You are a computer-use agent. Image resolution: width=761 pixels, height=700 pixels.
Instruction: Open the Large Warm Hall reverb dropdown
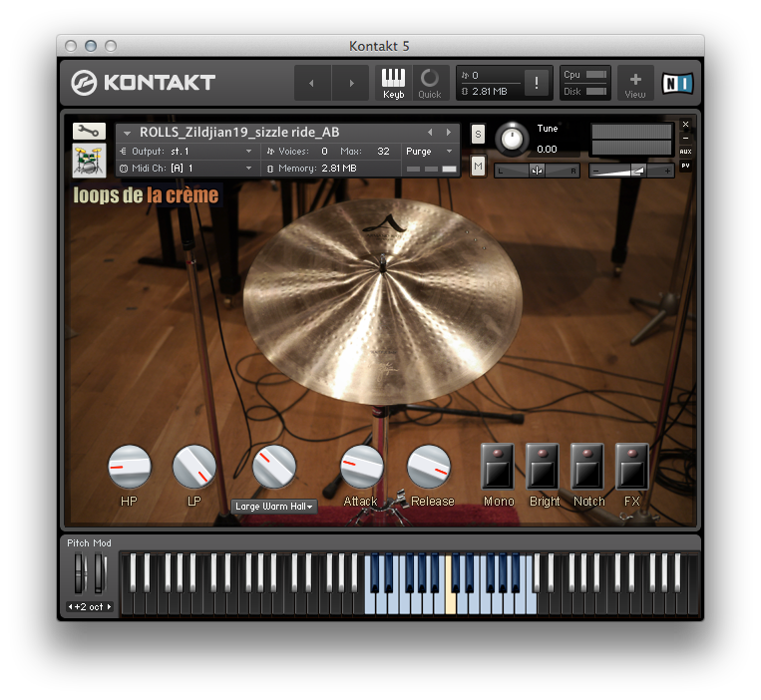click(x=274, y=507)
